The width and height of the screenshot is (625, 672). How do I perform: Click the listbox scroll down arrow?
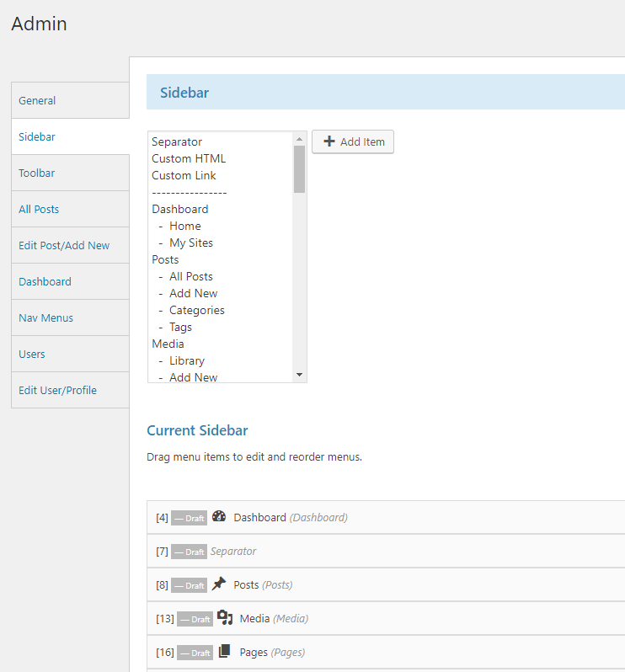(299, 375)
